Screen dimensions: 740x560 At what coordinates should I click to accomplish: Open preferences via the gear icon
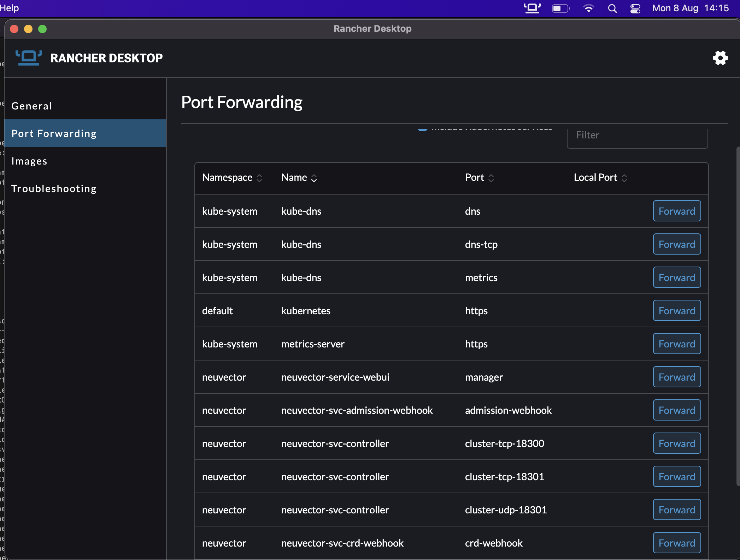(720, 58)
